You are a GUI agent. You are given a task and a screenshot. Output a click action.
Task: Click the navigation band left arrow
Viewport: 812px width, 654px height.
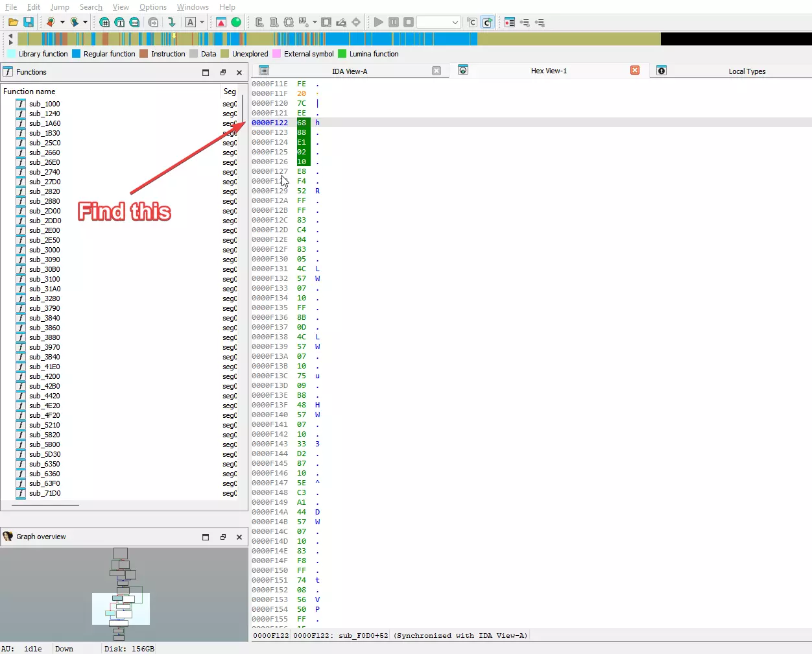pyautogui.click(x=10, y=35)
